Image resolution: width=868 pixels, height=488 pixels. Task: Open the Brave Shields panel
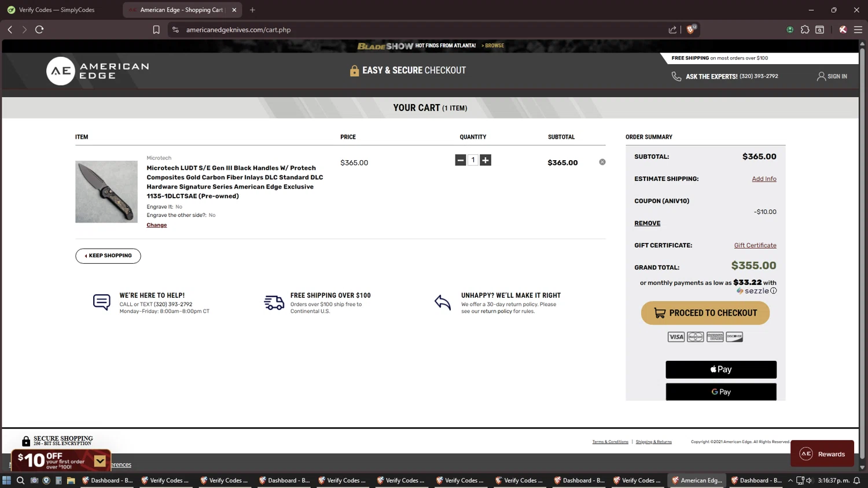[691, 29]
